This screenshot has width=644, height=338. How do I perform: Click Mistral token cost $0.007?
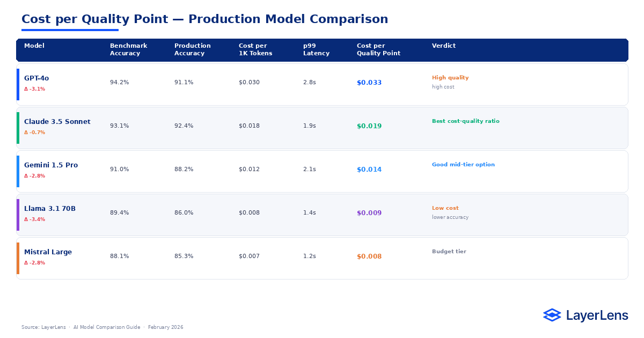click(x=249, y=256)
